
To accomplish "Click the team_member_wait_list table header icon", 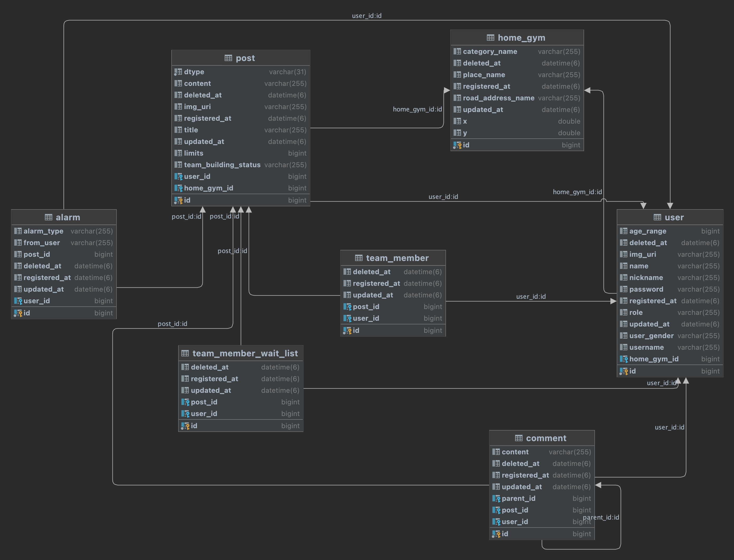I will coord(185,353).
